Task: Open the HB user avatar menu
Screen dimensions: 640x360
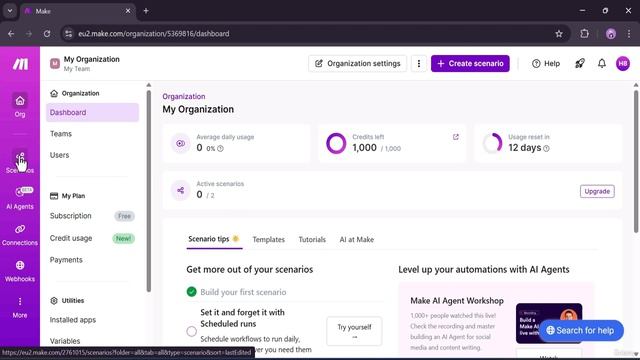Action: tap(623, 63)
